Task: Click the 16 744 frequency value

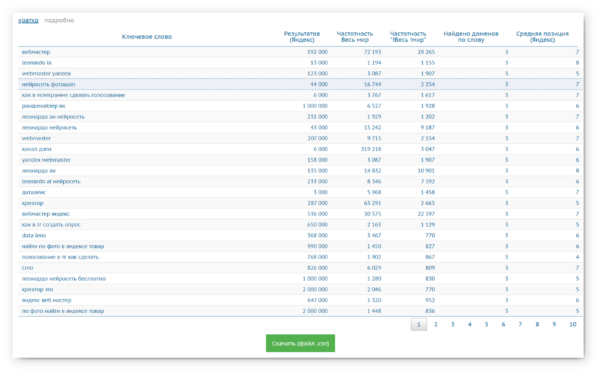Action: (x=372, y=84)
